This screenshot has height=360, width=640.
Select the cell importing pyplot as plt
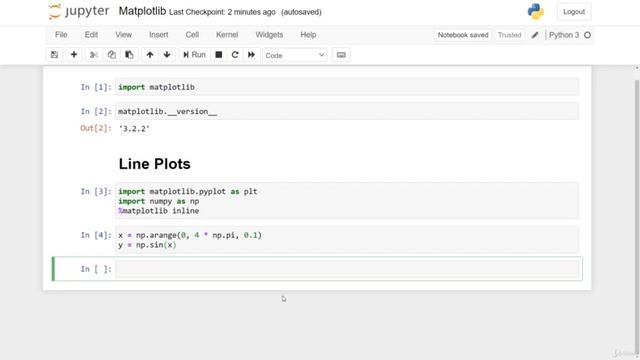[347, 201]
